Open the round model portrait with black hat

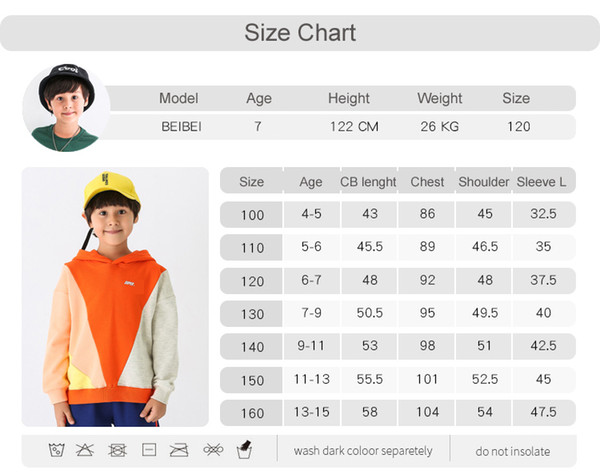tap(67, 108)
